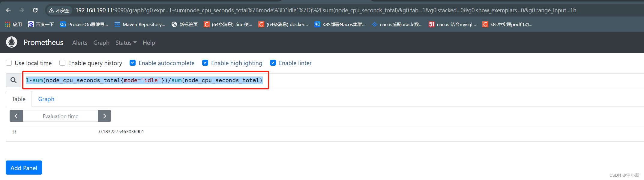Click the Evaluation time input field
This screenshot has width=644, height=180.
pyautogui.click(x=60, y=116)
